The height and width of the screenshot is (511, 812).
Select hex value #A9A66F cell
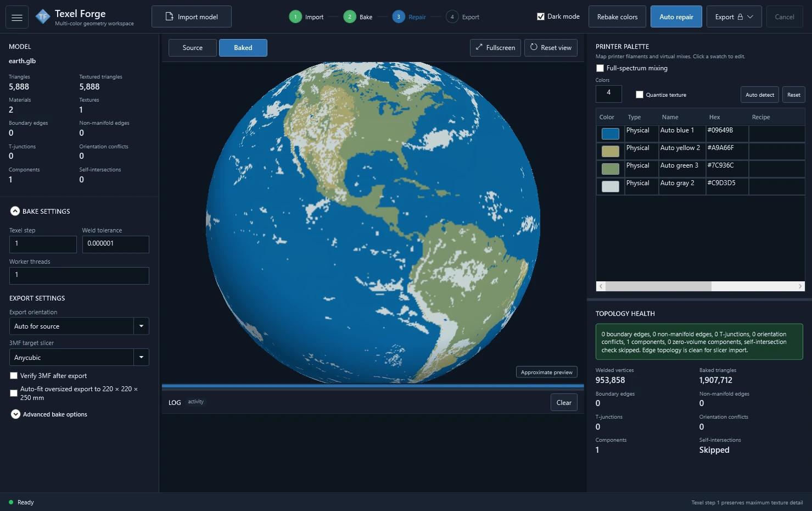(727, 151)
